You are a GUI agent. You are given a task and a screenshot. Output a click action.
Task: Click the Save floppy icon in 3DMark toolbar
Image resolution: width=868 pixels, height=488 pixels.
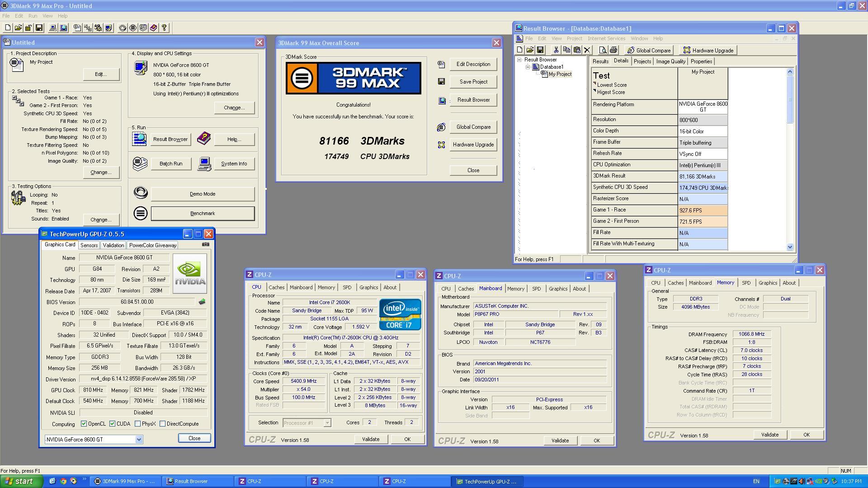coord(39,28)
